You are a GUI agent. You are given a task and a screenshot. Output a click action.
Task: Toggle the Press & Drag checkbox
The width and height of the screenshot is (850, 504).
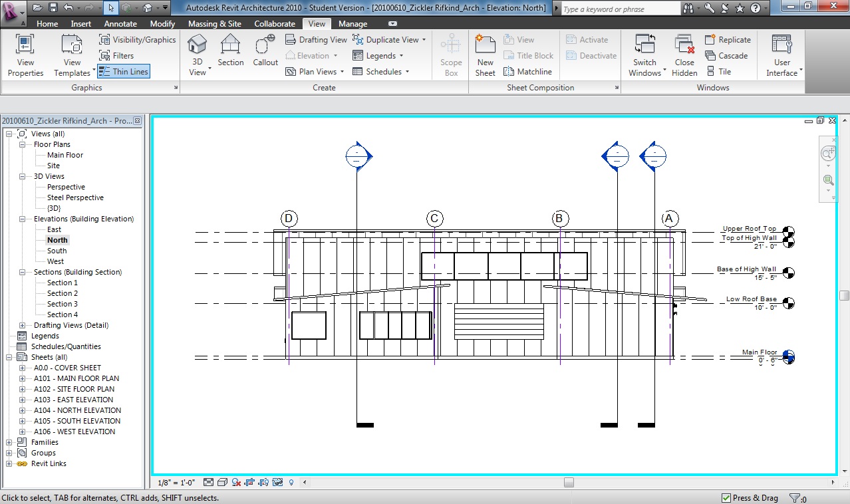[x=726, y=498]
